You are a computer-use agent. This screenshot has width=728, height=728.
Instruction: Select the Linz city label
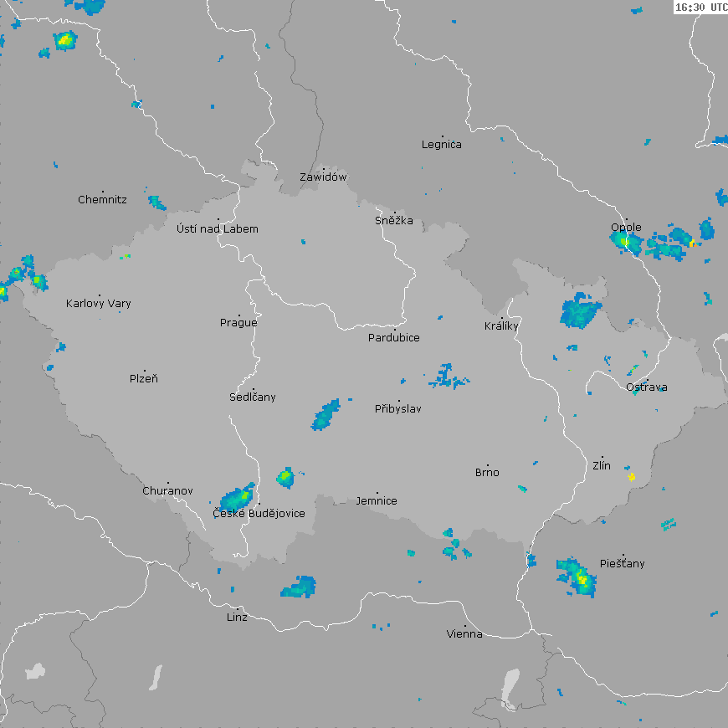point(237,618)
